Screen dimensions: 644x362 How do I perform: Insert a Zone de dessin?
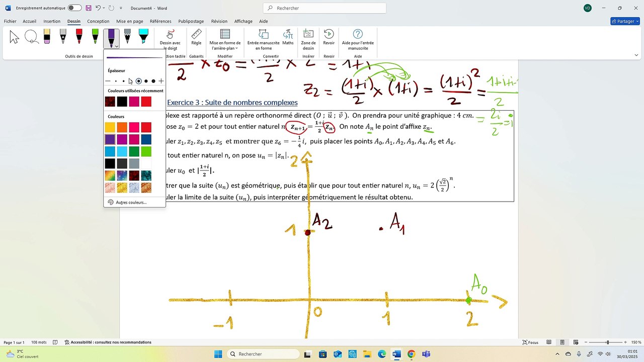(308, 40)
